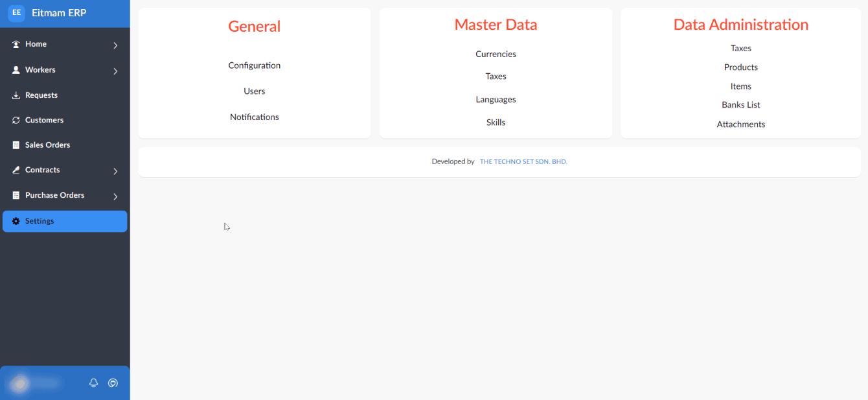Click the blurred user avatar
The height and width of the screenshot is (400, 868).
pos(20,383)
